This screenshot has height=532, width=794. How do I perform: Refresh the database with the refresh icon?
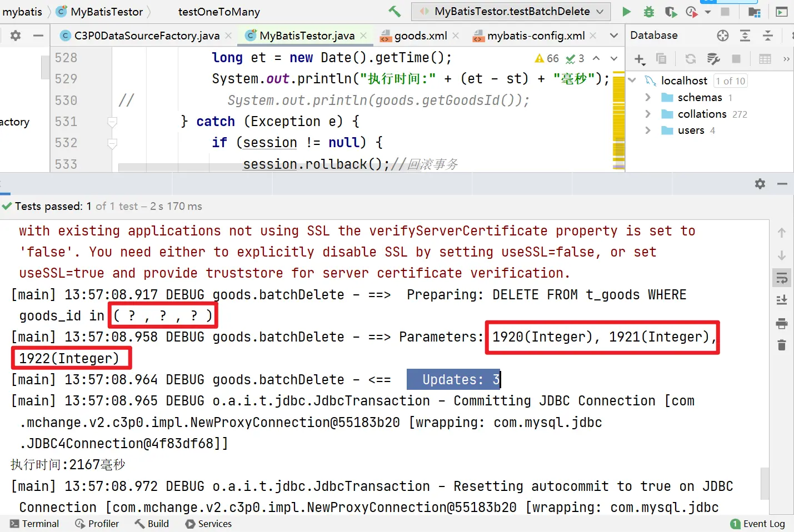691,58
